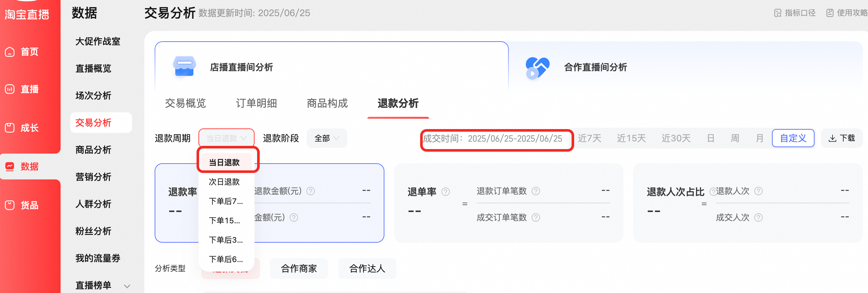Open 直播概览 in data menu
This screenshot has height=293, width=868.
pyautogui.click(x=93, y=68)
